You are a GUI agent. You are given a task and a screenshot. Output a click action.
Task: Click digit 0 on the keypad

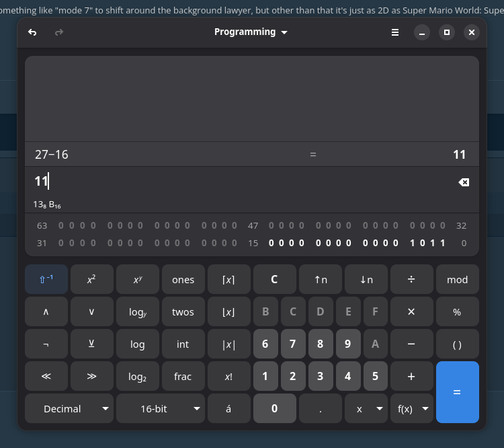click(274, 408)
